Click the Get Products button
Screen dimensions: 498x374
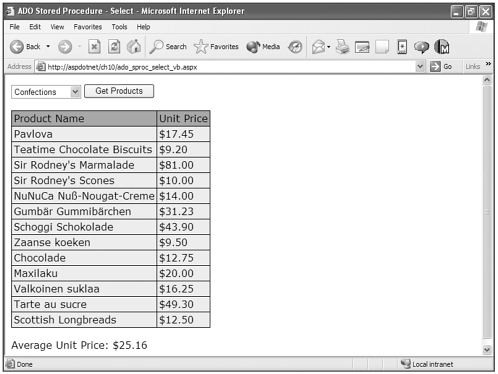coord(119,91)
